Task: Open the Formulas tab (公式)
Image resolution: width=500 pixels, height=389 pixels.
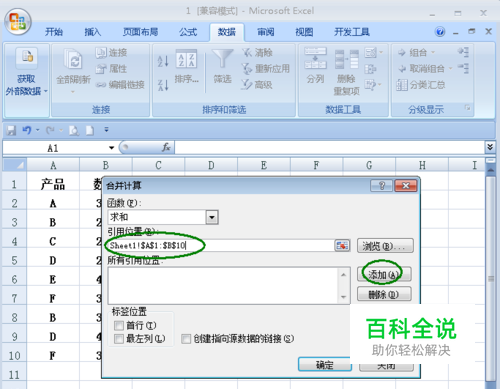Action: pyautogui.click(x=188, y=32)
